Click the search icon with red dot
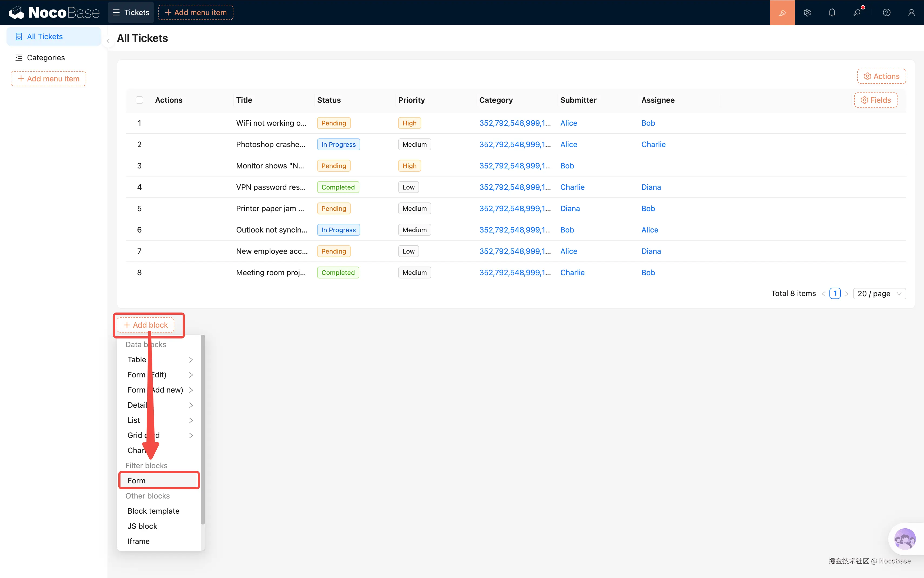This screenshot has width=924, height=578. pos(857,13)
